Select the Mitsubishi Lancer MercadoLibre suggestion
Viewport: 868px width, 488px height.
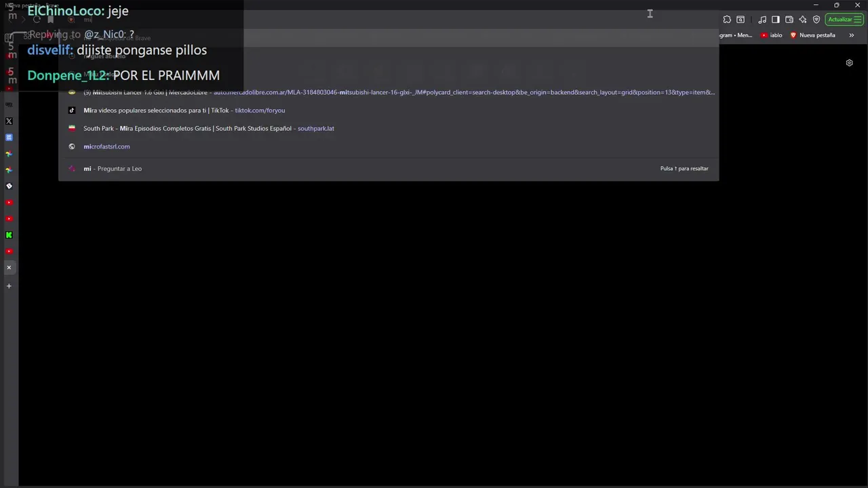pos(389,92)
